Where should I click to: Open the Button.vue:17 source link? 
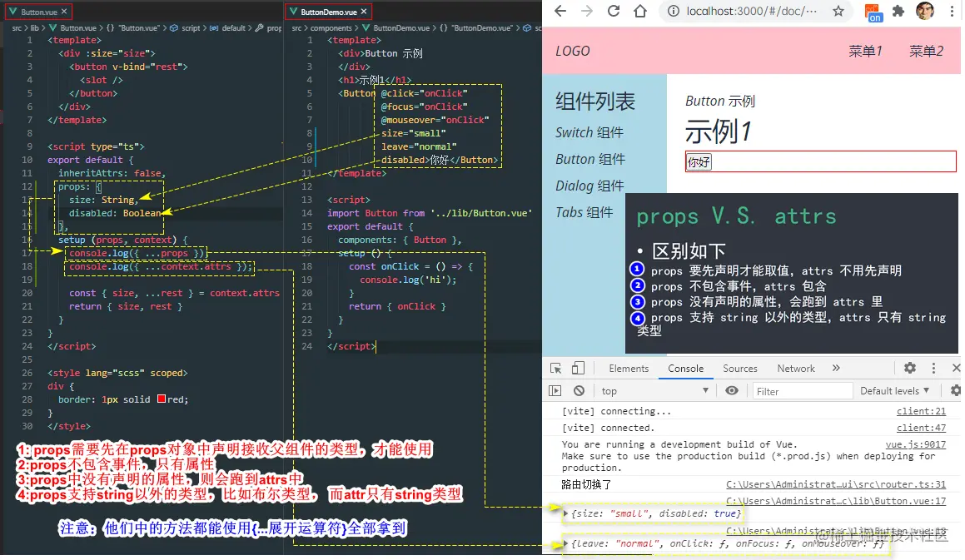[x=836, y=501]
